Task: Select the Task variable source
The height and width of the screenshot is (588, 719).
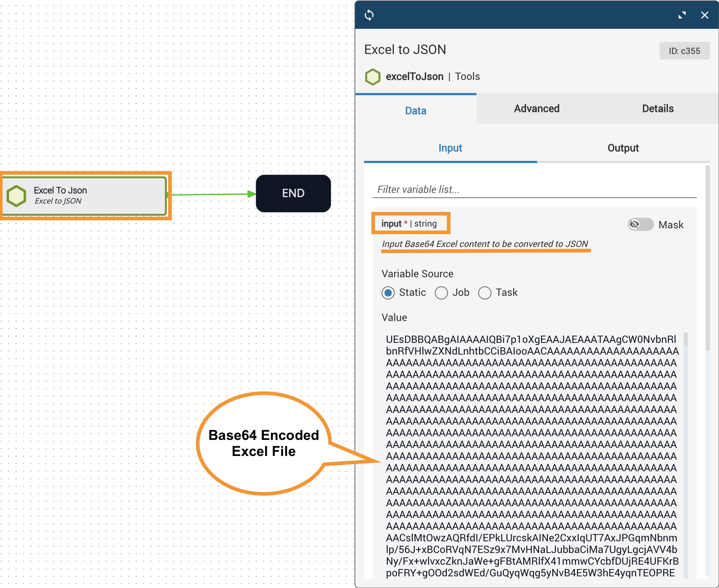Action: click(485, 293)
